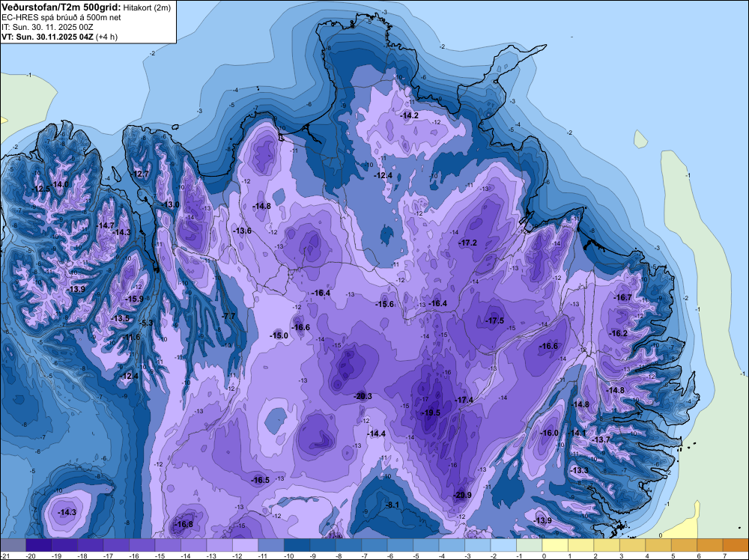Click the -16.2 temperature label

click(619, 333)
